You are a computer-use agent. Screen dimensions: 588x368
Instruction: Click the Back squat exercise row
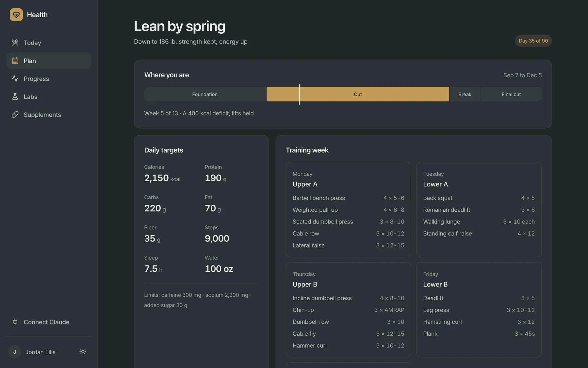[x=479, y=198]
